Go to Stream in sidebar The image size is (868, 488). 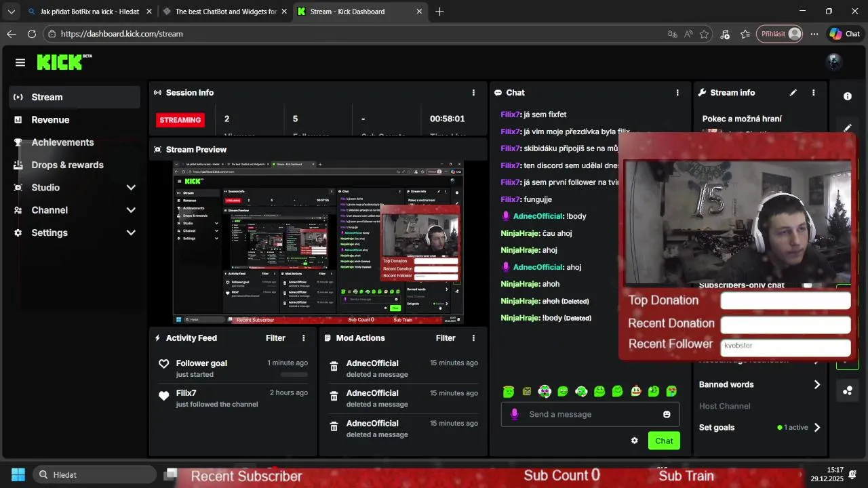pos(75,97)
